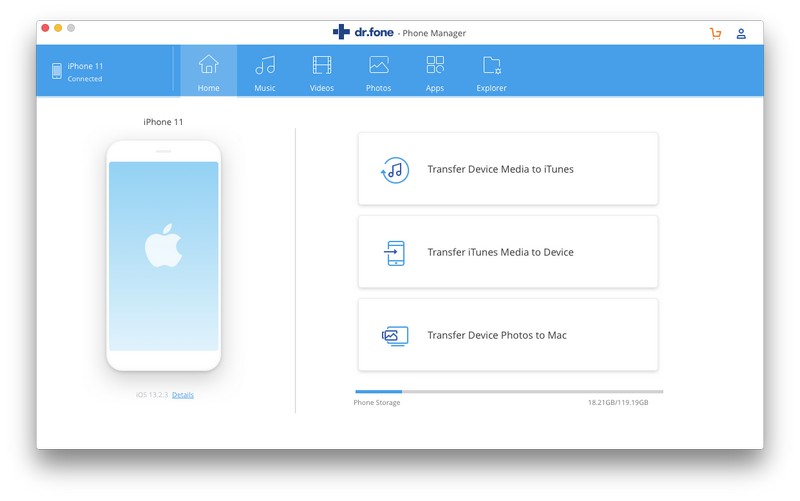The height and width of the screenshot is (501, 800).
Task: Switch to the Videos tab label
Action: [322, 88]
